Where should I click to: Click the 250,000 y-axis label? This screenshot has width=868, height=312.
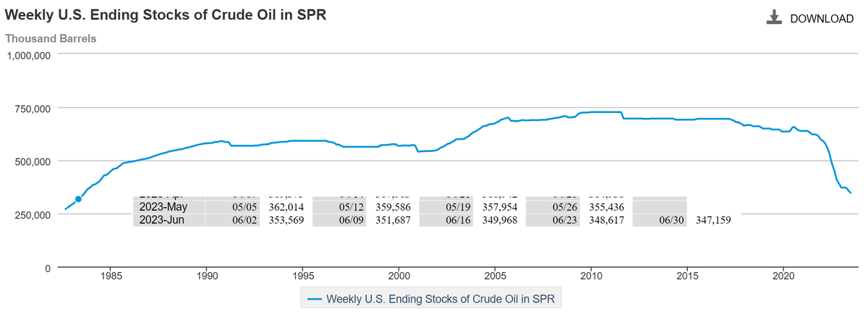33,215
